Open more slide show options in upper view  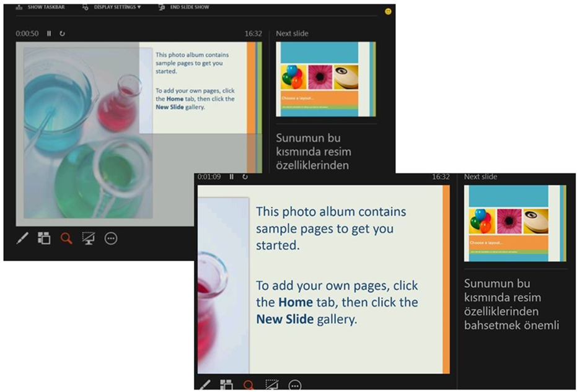coord(111,238)
